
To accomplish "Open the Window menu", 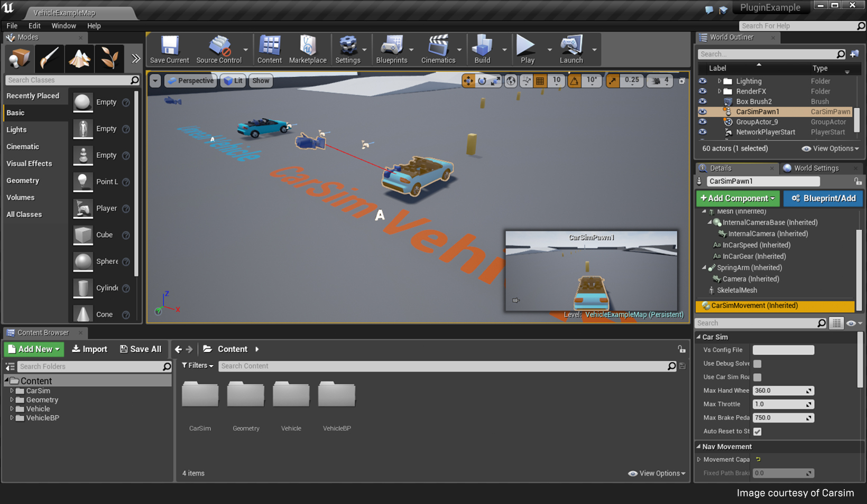I will pyautogui.click(x=63, y=25).
